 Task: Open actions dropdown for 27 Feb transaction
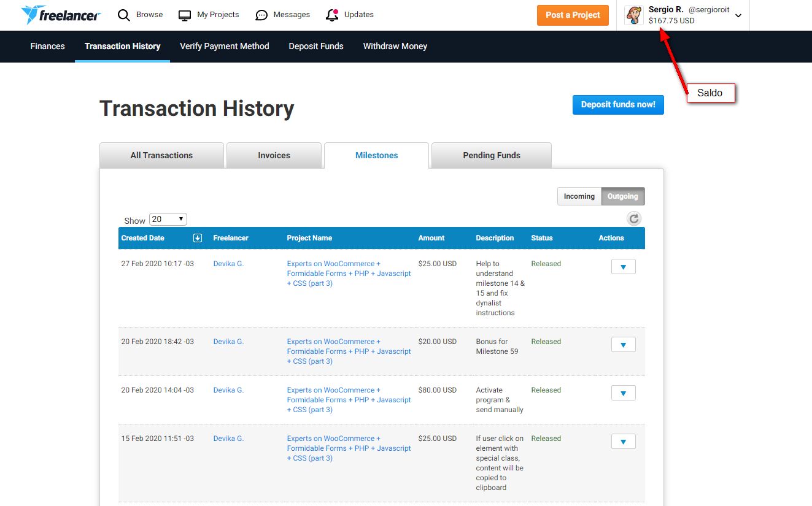click(x=623, y=267)
